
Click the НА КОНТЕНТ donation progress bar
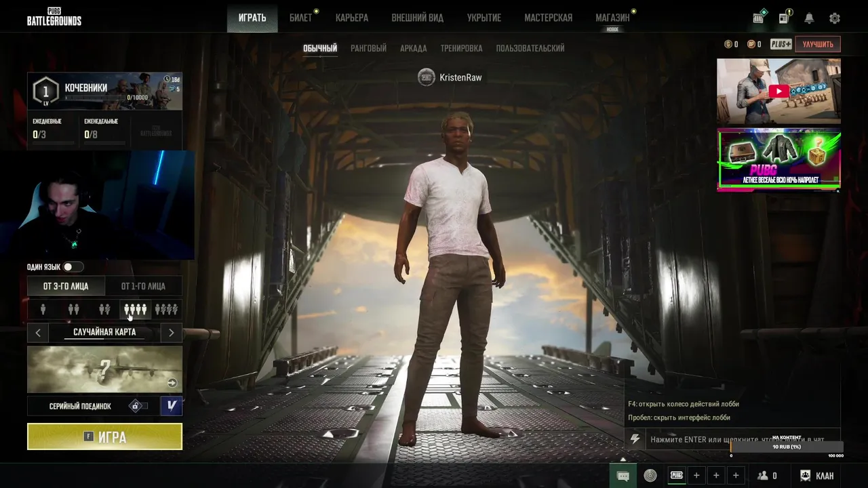(787, 447)
